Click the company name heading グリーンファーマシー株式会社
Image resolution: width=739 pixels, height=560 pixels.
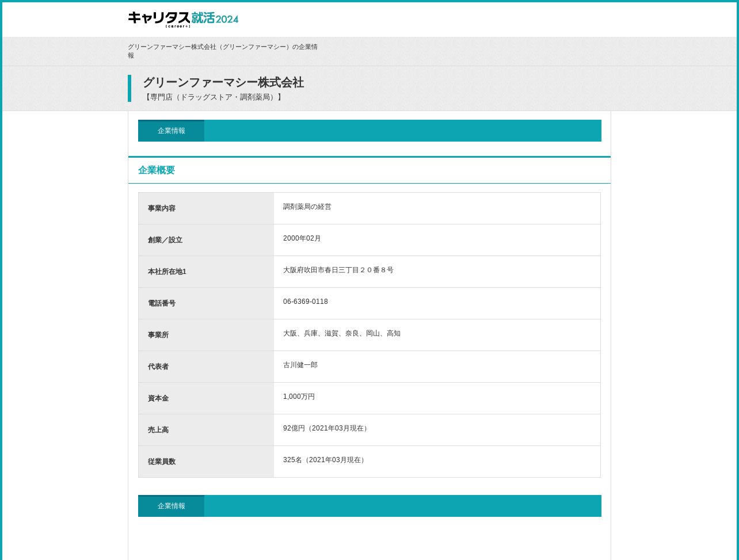click(x=223, y=82)
